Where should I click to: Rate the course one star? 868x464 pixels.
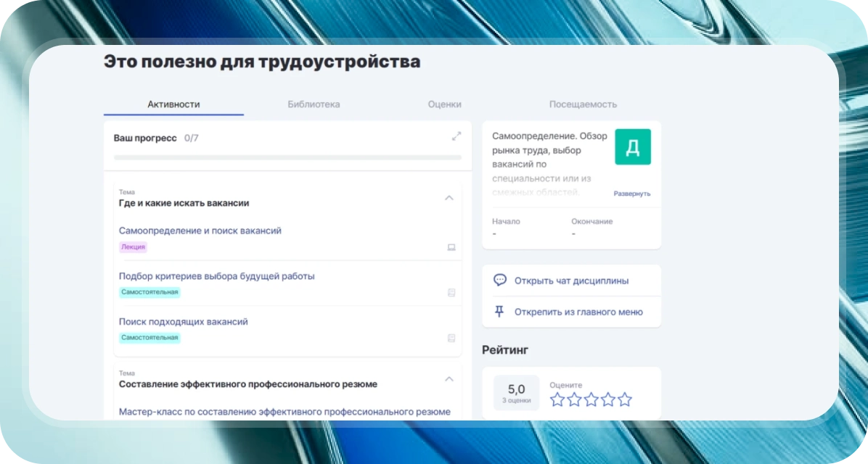point(557,399)
